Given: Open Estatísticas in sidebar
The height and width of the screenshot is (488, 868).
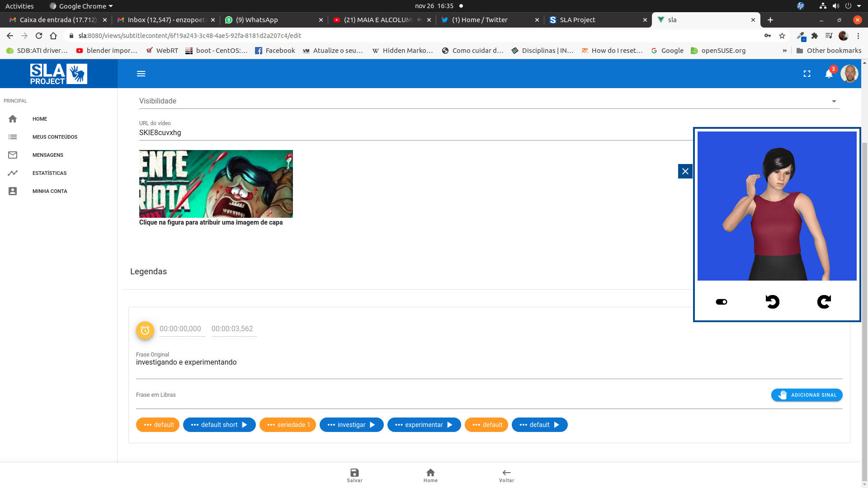Looking at the screenshot, I should [49, 173].
